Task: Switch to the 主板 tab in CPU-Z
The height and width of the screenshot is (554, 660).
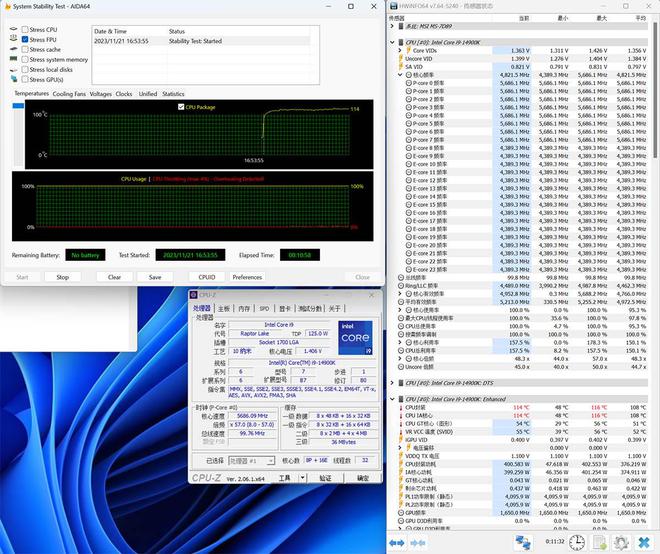Action: click(x=224, y=309)
